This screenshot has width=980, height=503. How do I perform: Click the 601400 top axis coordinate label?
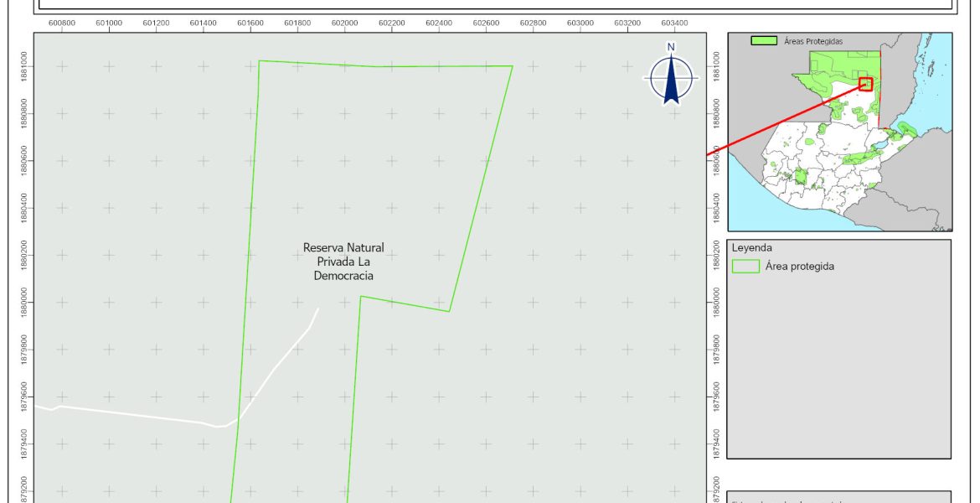click(203, 23)
